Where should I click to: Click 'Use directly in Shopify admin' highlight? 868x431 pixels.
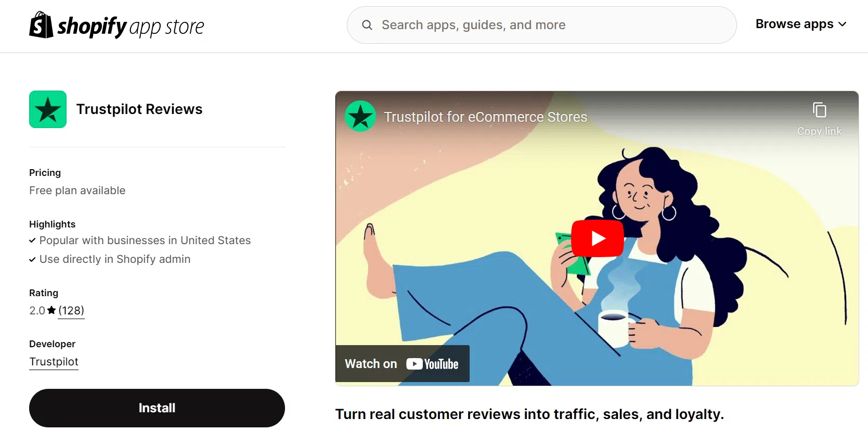click(115, 259)
